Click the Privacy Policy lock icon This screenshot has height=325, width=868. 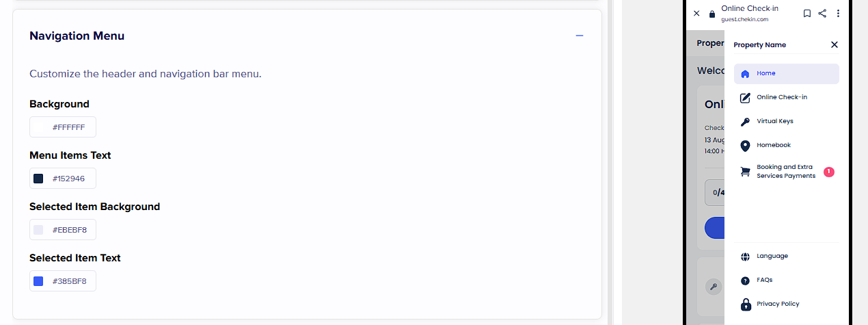click(x=745, y=304)
